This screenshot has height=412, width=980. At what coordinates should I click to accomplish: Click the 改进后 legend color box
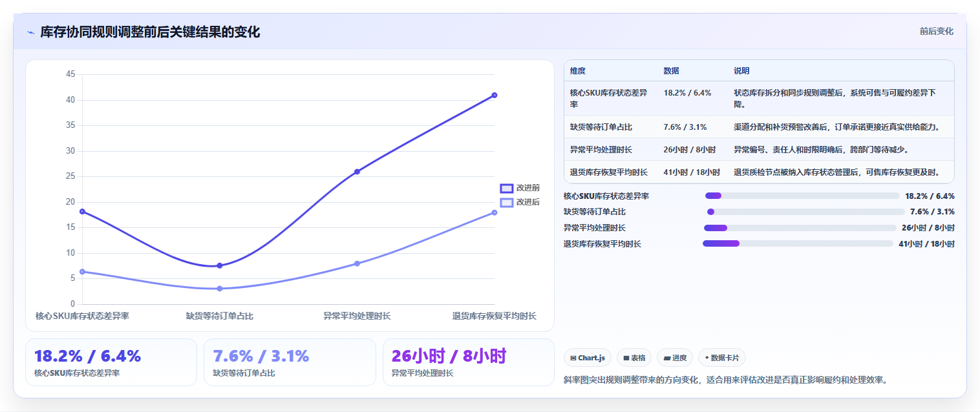507,202
